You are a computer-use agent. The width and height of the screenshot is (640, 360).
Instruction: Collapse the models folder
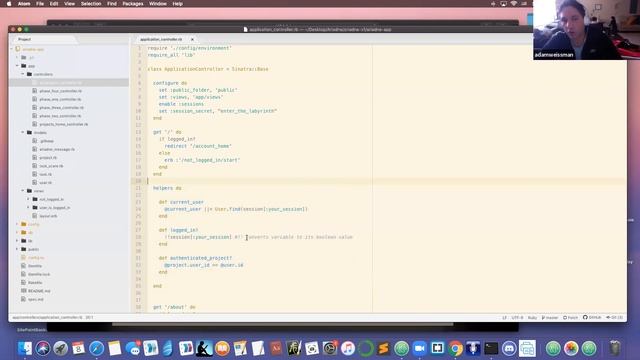coord(23,133)
